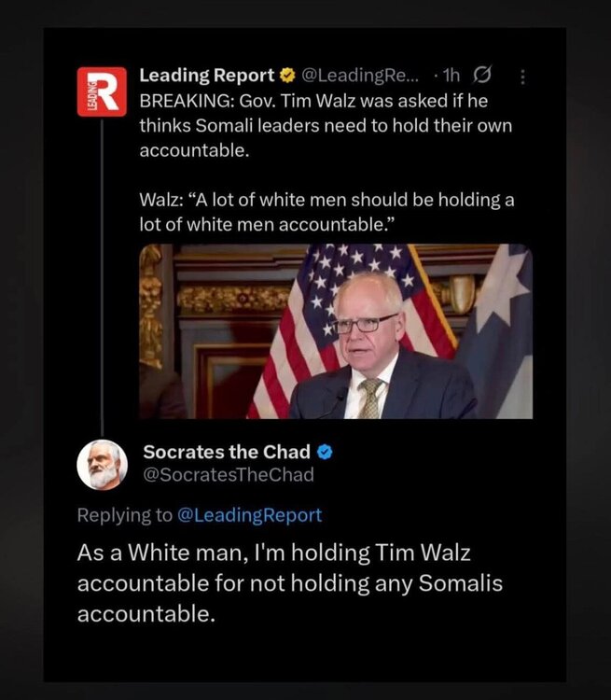Open the Leading Report red R avatar
The image size is (611, 700).
[x=102, y=91]
